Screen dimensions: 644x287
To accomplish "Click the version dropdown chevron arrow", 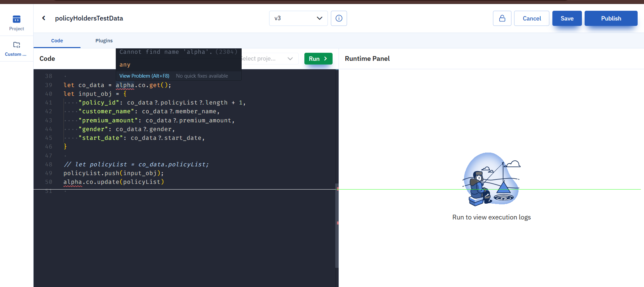I will click(x=319, y=18).
